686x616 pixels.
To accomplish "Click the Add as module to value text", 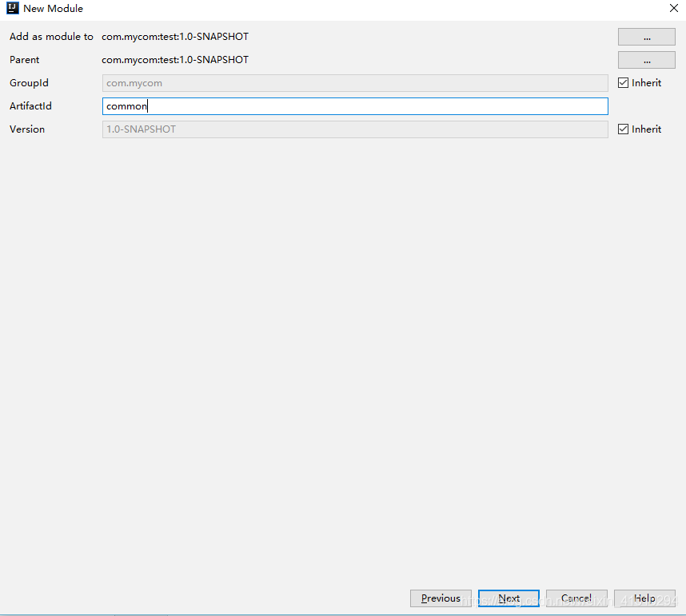I will tap(175, 37).
